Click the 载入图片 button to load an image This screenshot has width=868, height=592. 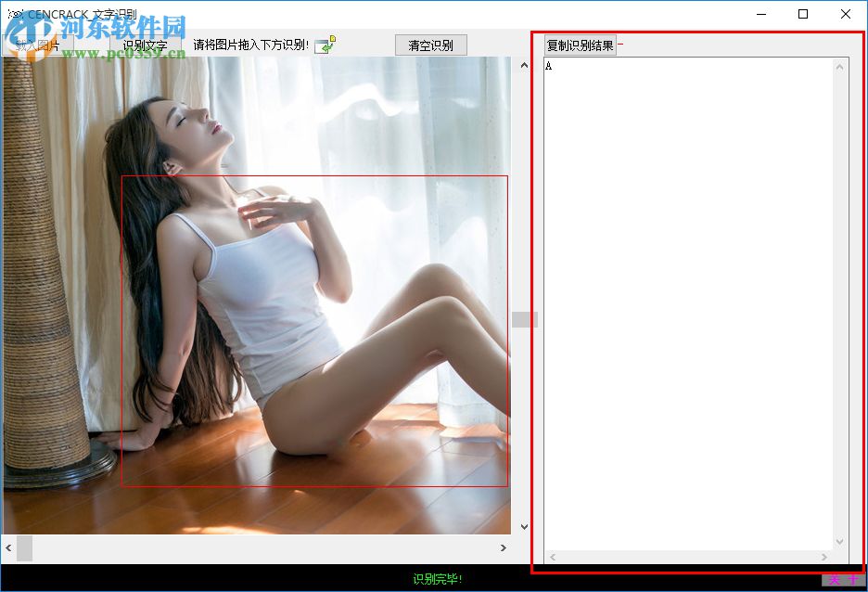37,44
